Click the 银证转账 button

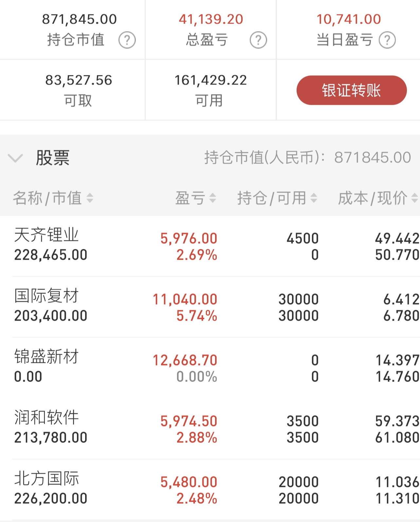tap(351, 90)
